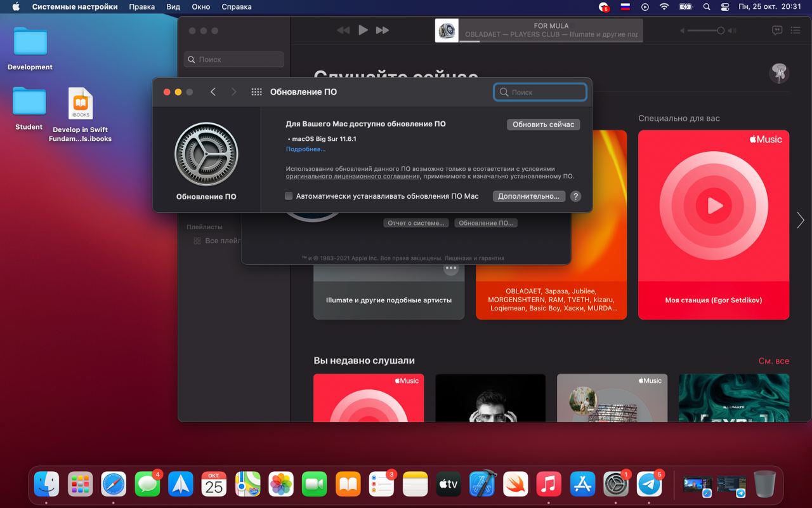
Task: Toggle automatic Mac software updates checkbox
Action: pos(289,196)
